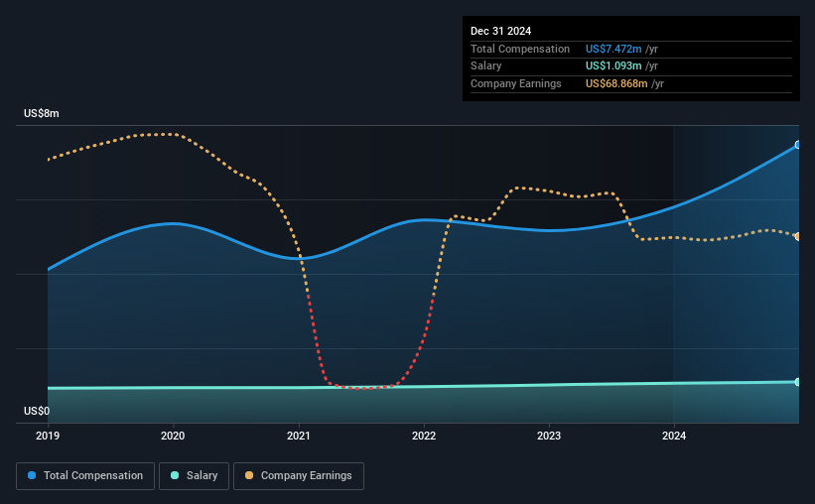Click the teal Salary legend dot
The height and width of the screenshot is (504, 815).
coord(175,475)
